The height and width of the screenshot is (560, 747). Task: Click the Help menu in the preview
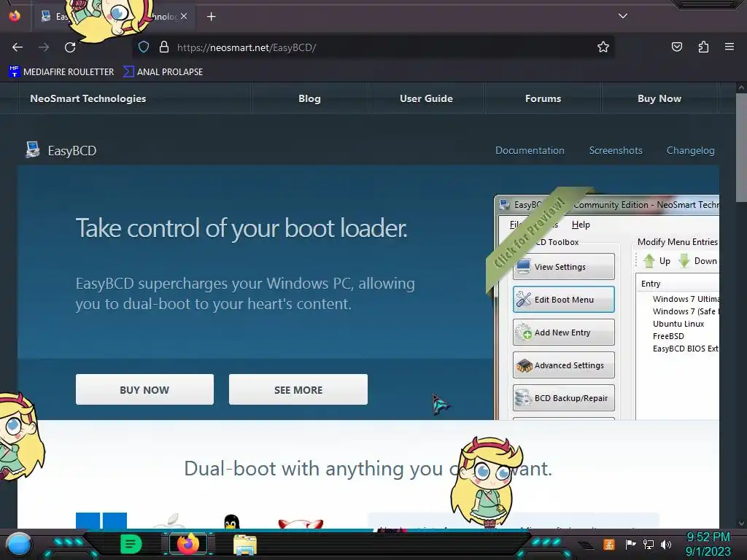click(581, 225)
